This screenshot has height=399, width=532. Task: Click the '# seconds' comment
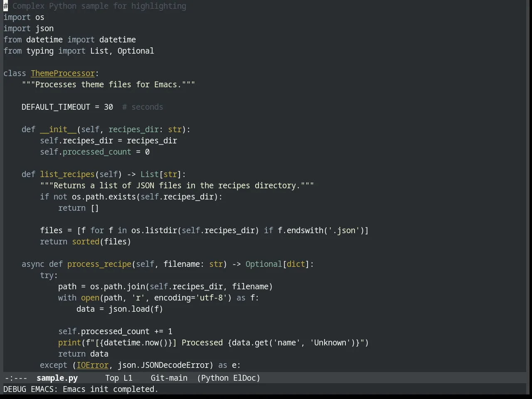tap(143, 107)
